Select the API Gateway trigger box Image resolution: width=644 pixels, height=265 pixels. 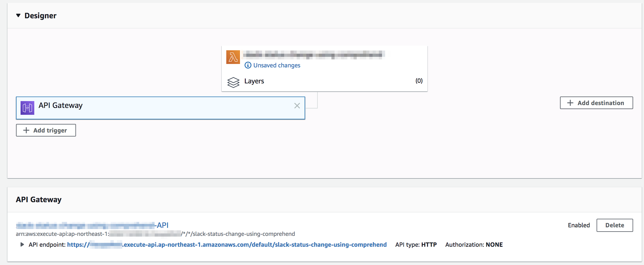(161, 108)
